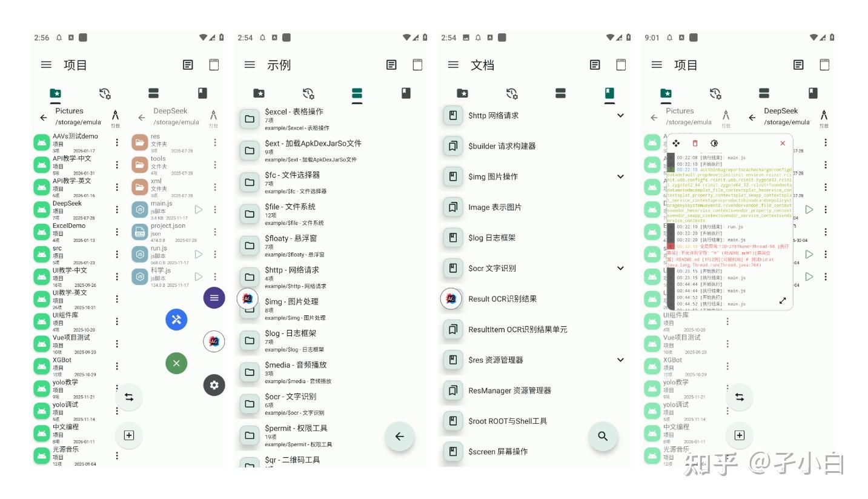The image size is (868, 499).
Task: Open the three-dot menu for project.json
Action: click(x=215, y=232)
